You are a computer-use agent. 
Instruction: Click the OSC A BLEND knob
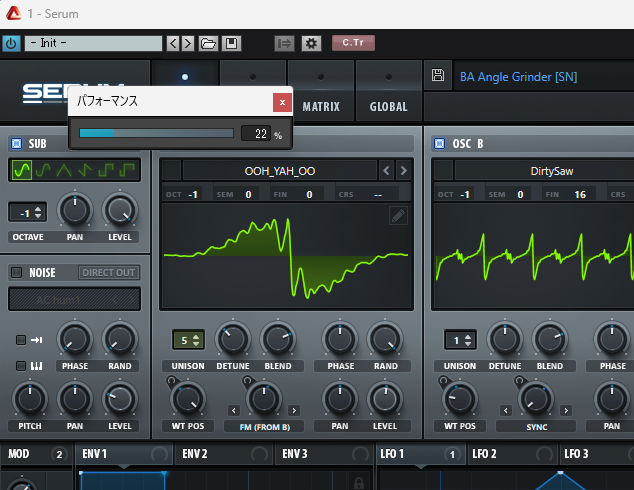pyautogui.click(x=278, y=339)
